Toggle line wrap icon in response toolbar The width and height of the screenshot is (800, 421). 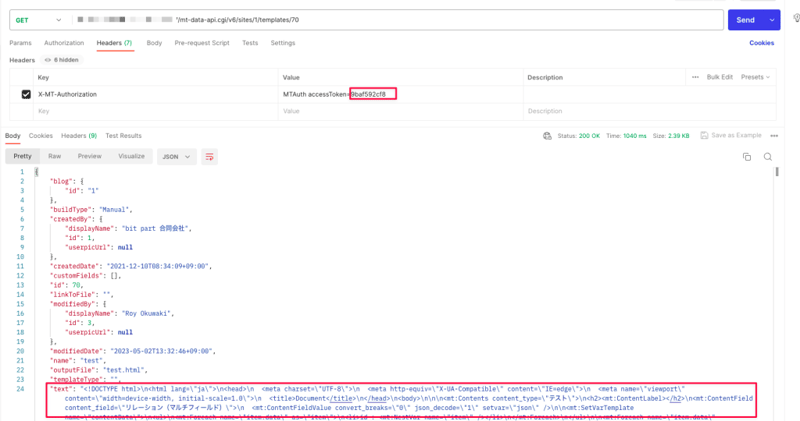210,156
